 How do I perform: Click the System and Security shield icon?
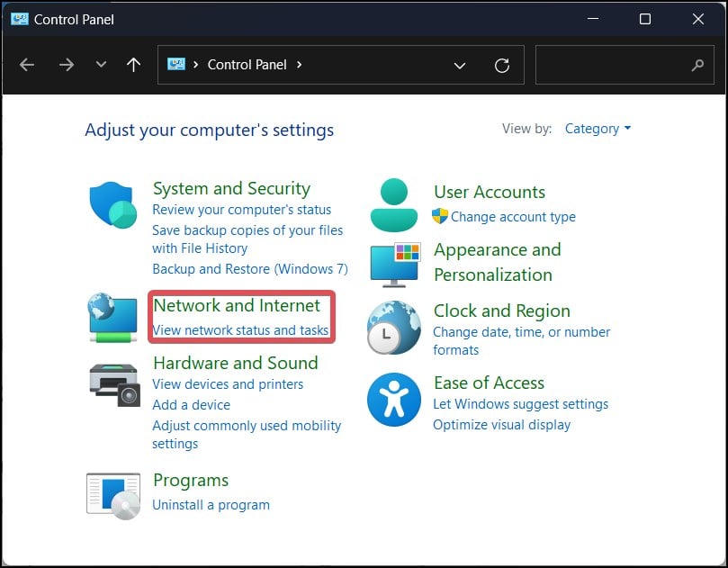112,205
